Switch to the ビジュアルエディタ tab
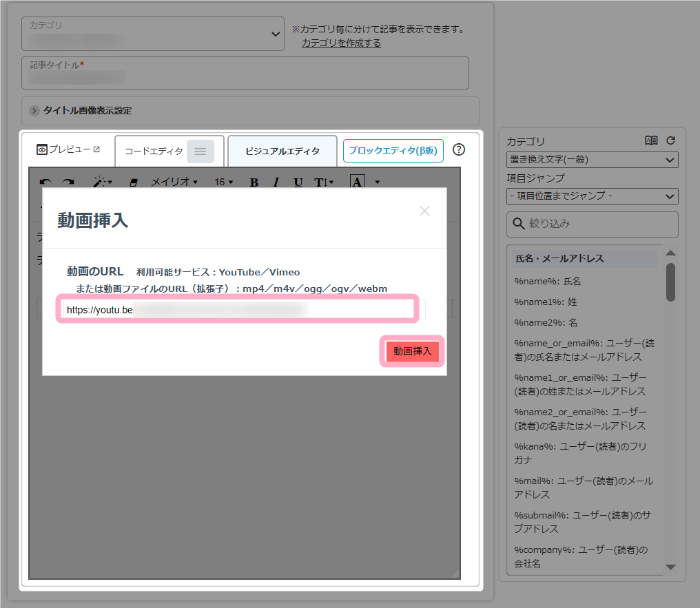 click(x=282, y=151)
